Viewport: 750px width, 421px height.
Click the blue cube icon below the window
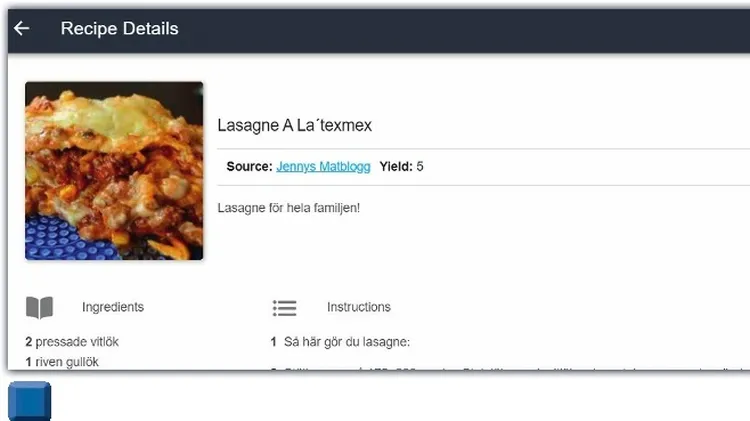30,401
